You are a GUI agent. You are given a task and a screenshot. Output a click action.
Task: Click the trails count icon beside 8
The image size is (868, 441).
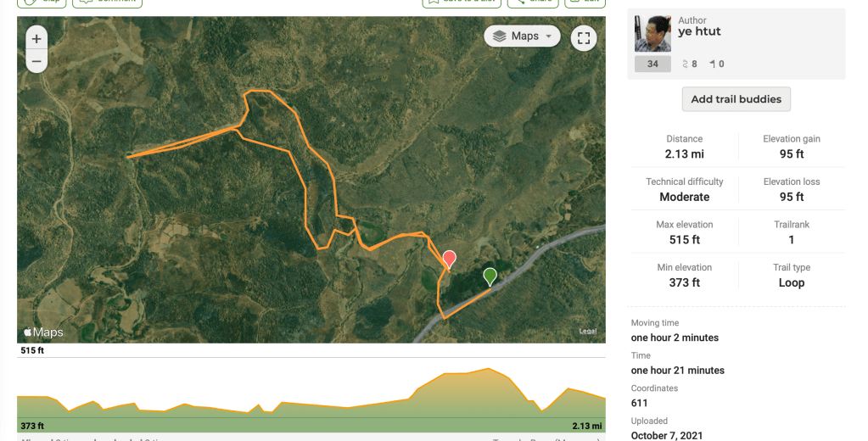[x=685, y=64]
